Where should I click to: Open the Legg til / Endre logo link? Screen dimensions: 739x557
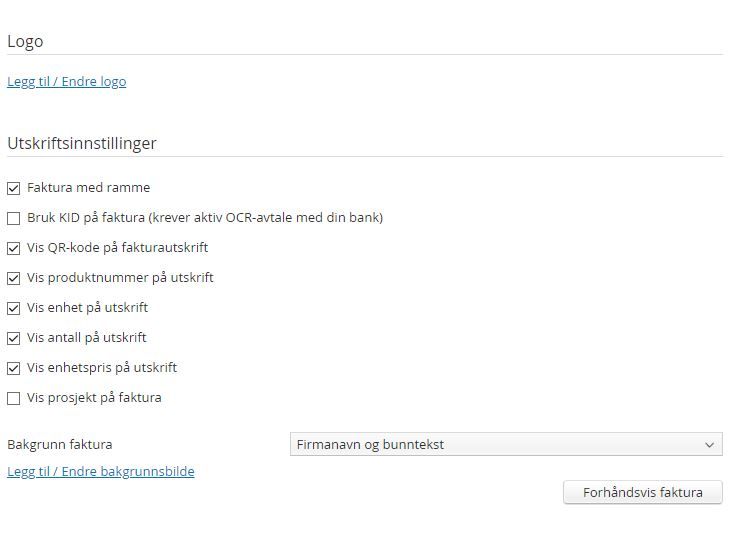coord(67,82)
